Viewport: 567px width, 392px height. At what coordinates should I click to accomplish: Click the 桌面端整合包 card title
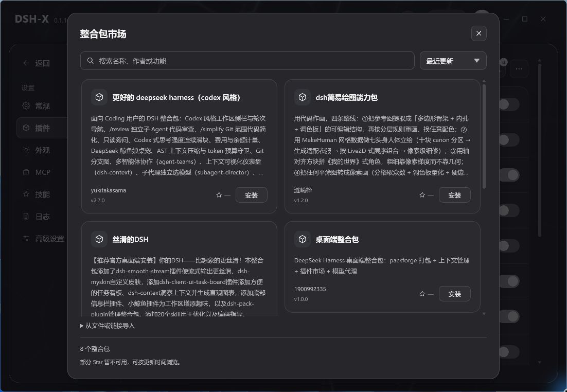(x=337, y=239)
